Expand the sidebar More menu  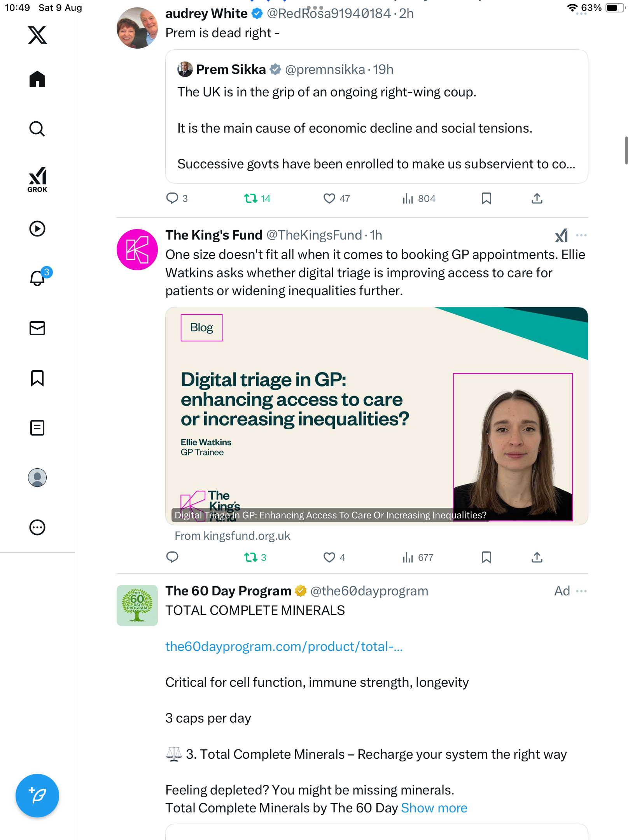coord(37,527)
